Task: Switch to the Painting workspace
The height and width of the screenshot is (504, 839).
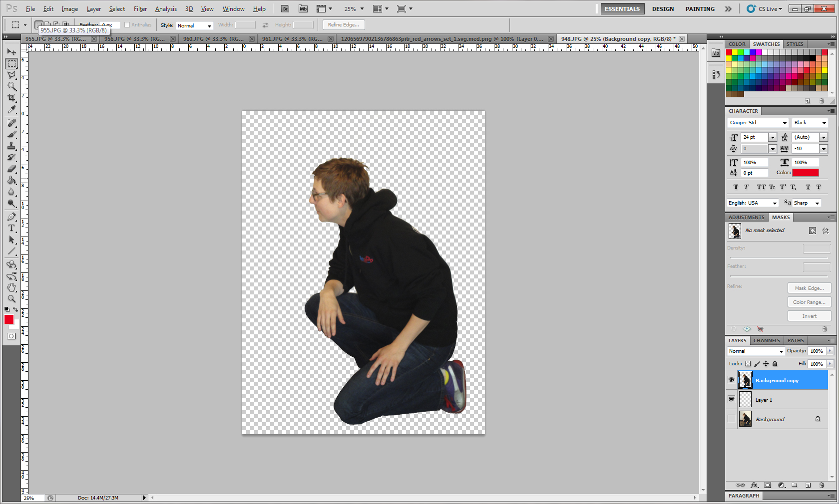Action: point(700,9)
